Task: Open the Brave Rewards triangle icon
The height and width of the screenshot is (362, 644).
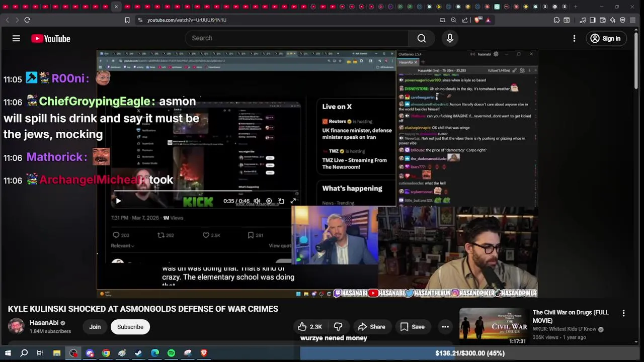Action: point(488,20)
